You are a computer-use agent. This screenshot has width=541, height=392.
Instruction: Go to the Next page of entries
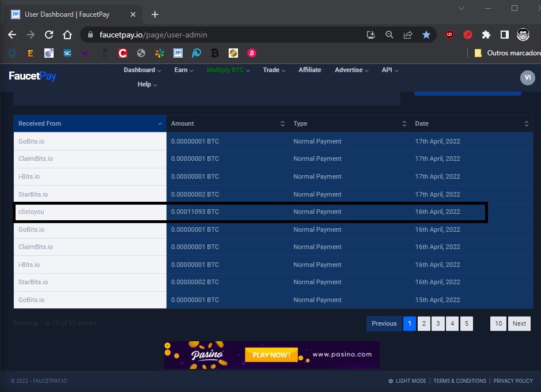[x=519, y=323]
